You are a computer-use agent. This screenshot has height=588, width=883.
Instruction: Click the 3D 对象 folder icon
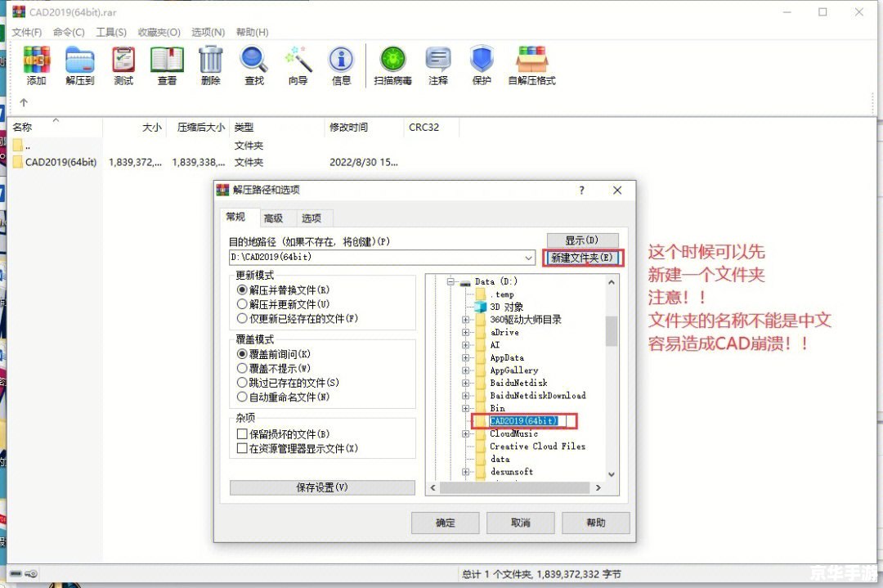pos(481,307)
